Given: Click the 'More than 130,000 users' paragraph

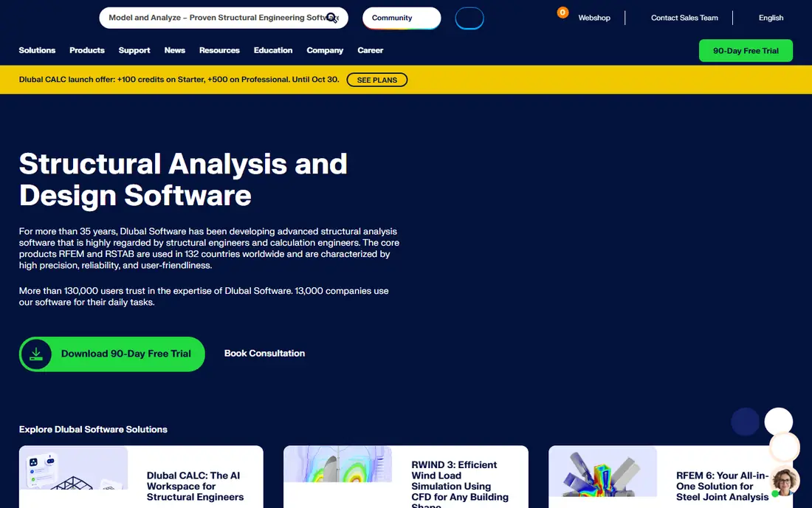Looking at the screenshot, I should [x=204, y=296].
